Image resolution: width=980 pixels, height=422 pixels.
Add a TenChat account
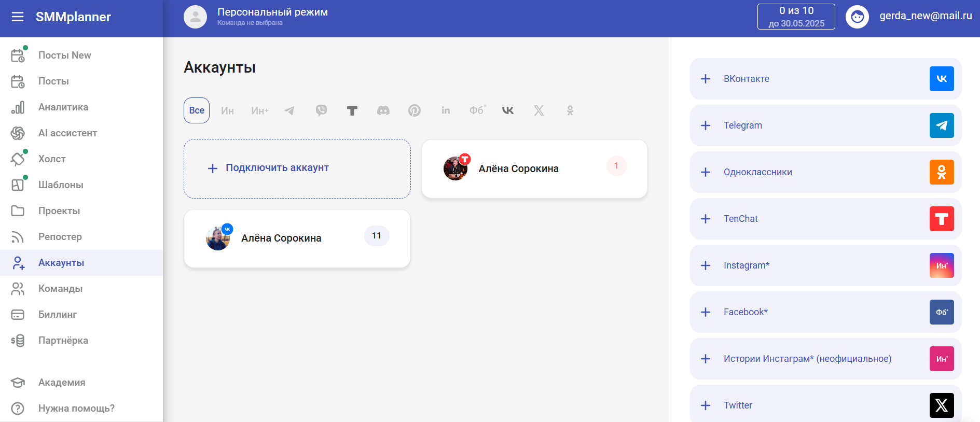[825, 219]
